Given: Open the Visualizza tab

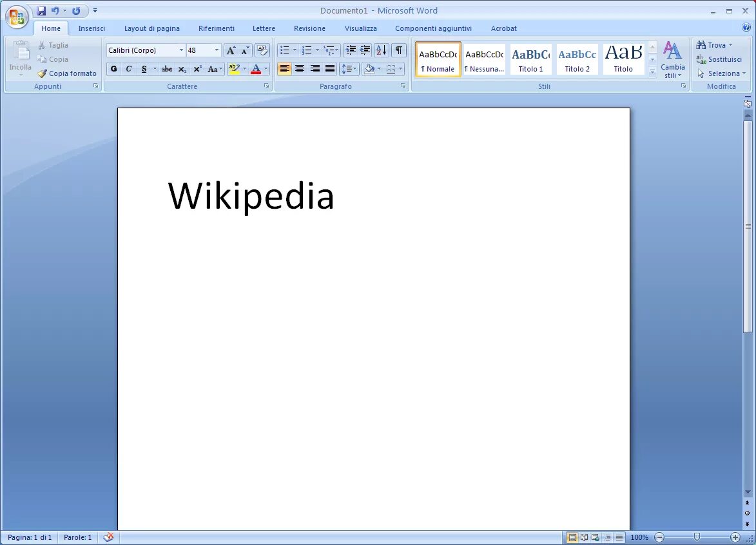Looking at the screenshot, I should [x=361, y=28].
